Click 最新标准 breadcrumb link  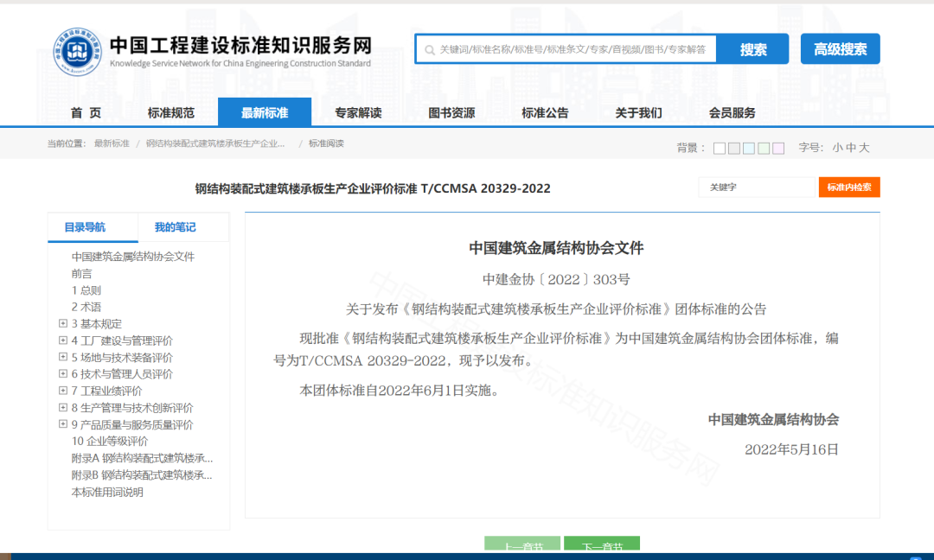tap(112, 143)
